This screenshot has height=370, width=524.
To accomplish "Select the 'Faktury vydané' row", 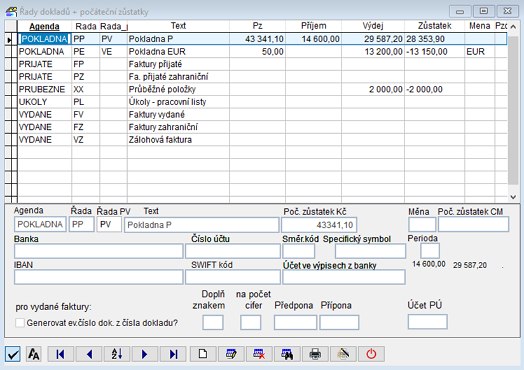I will click(x=262, y=115).
